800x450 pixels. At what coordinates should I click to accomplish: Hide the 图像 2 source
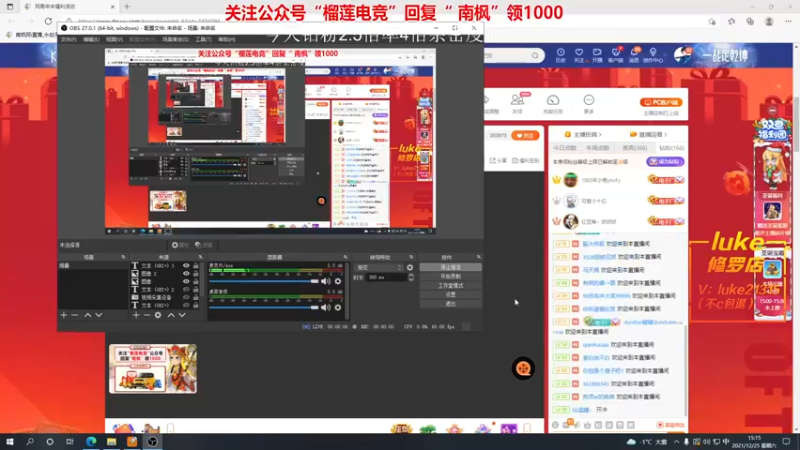[186, 273]
